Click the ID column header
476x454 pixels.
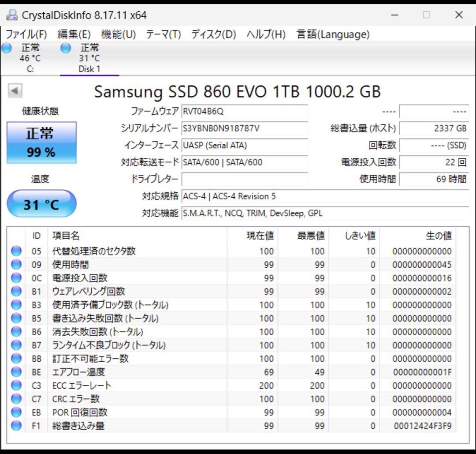(x=36, y=236)
